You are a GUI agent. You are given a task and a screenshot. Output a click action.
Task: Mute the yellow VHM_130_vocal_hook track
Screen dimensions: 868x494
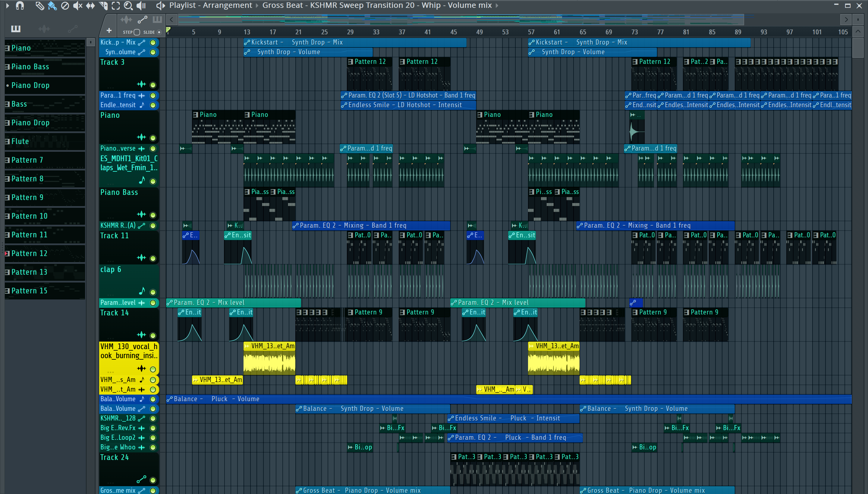(x=153, y=369)
